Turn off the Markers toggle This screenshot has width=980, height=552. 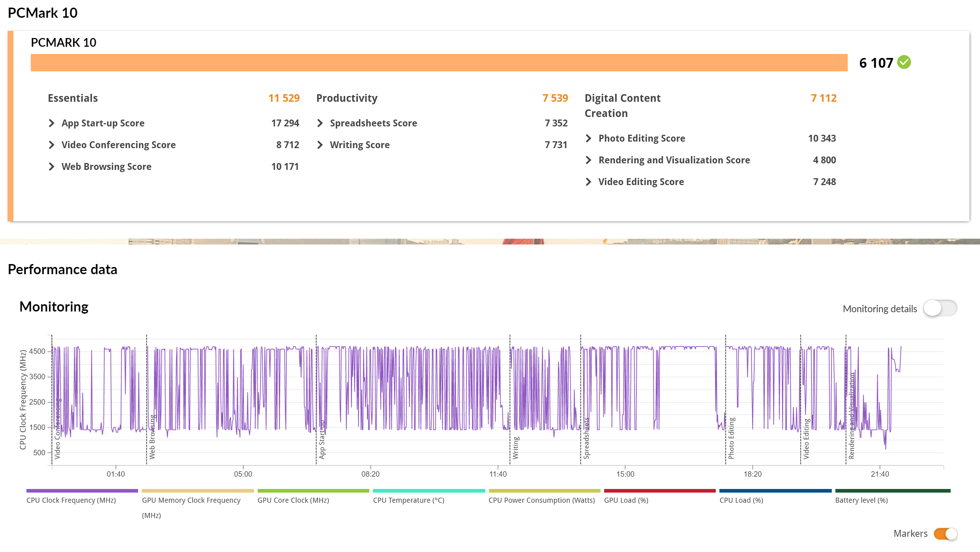945,534
